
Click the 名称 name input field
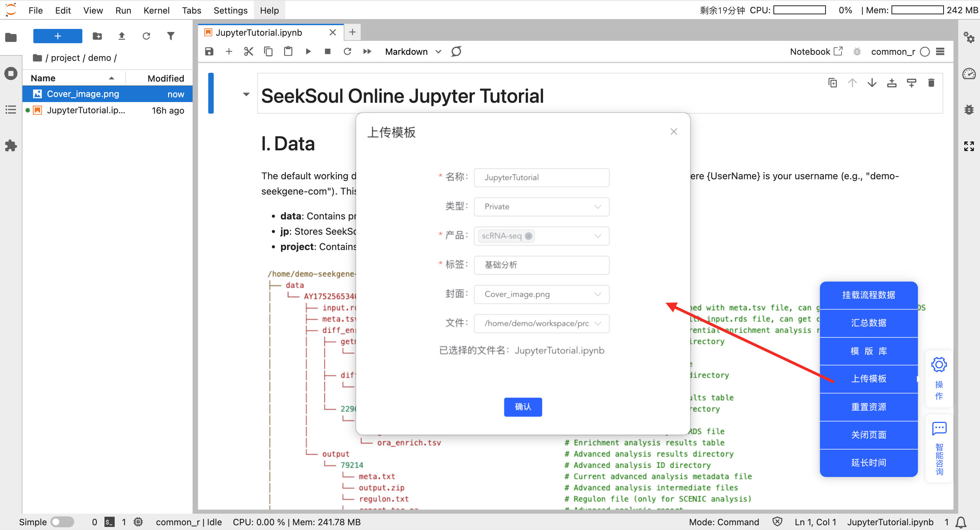(541, 177)
